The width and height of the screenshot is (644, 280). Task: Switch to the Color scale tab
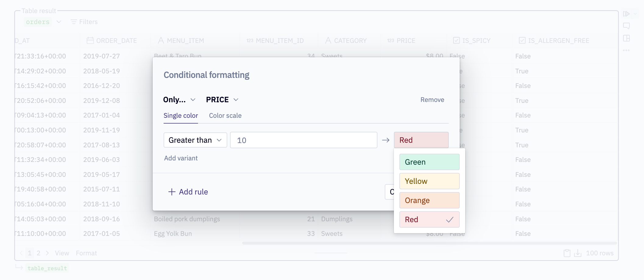pyautogui.click(x=225, y=116)
